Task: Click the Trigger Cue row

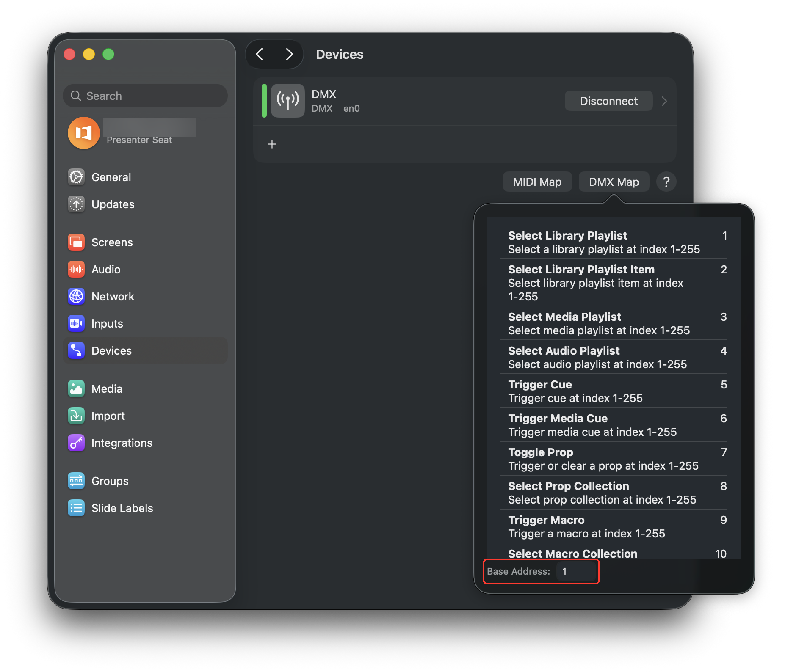Action: click(614, 391)
